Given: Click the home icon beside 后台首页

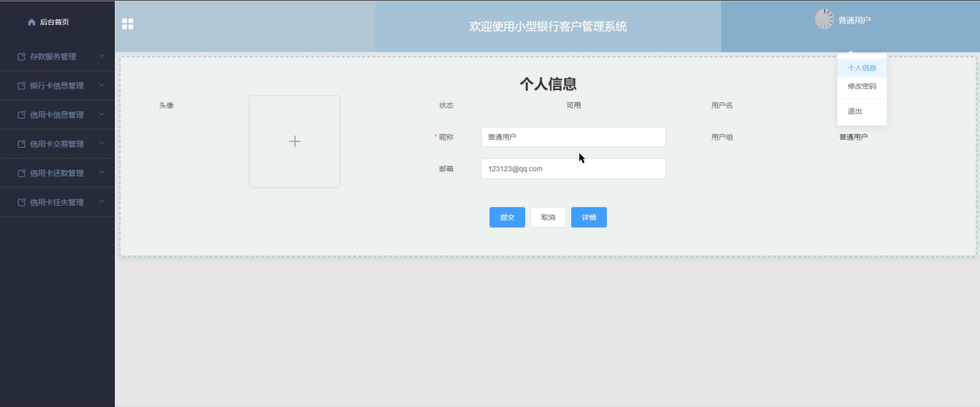Looking at the screenshot, I should (31, 22).
